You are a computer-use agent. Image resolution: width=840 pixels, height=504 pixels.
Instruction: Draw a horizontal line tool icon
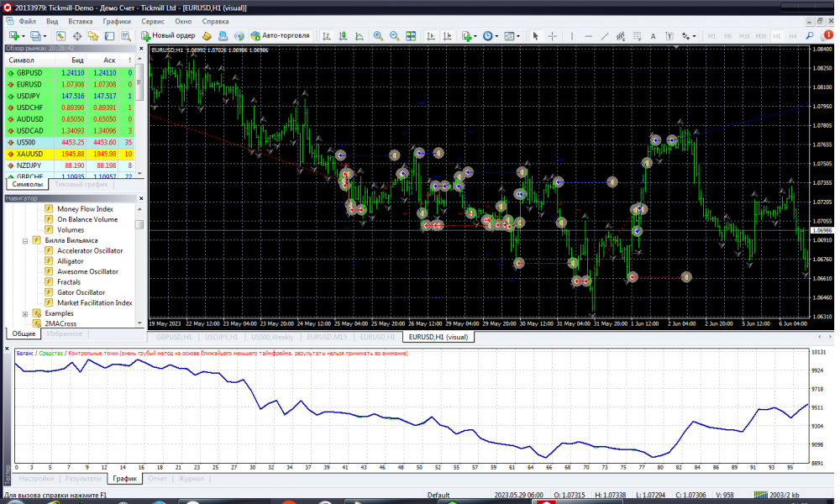(588, 36)
